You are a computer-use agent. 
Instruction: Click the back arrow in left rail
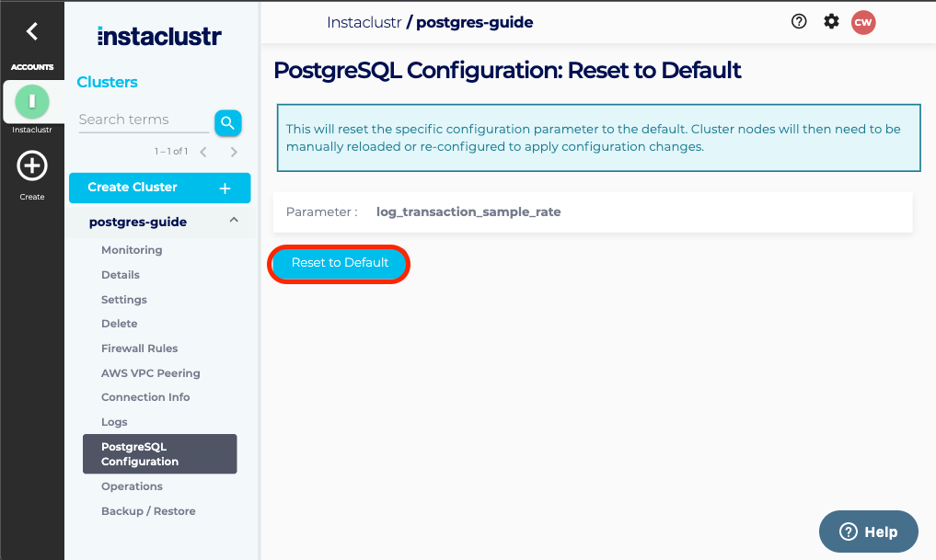click(x=32, y=31)
